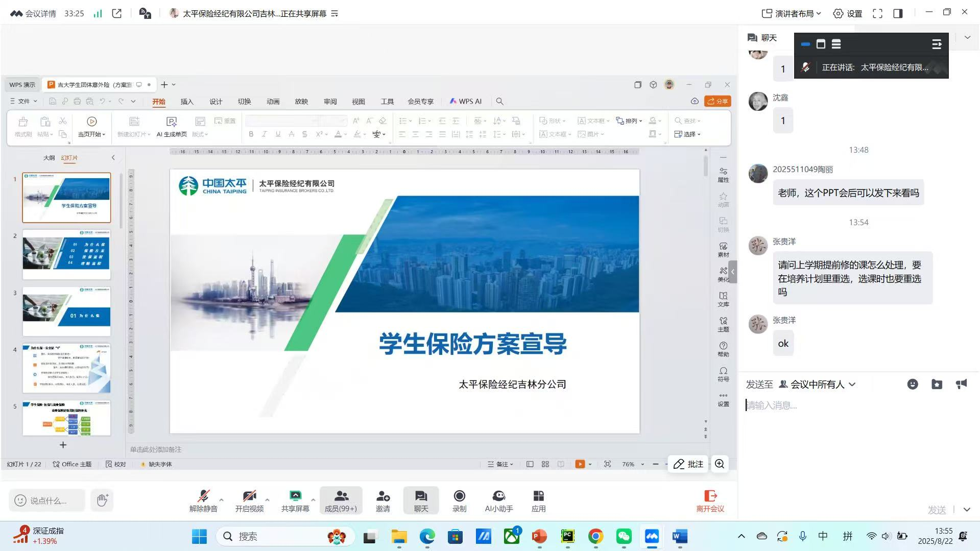The height and width of the screenshot is (551, 980).
Task: Turn on the camera (开启视频)
Action: click(249, 500)
